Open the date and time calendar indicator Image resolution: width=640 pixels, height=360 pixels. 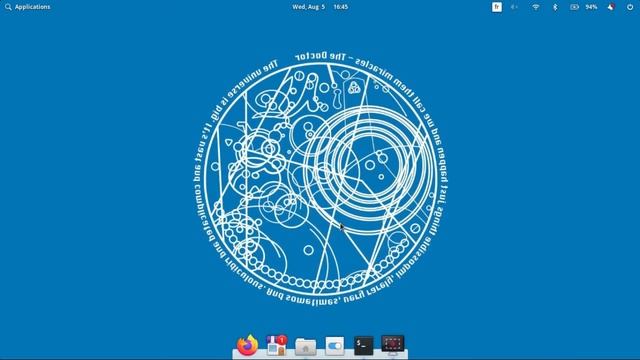click(320, 7)
